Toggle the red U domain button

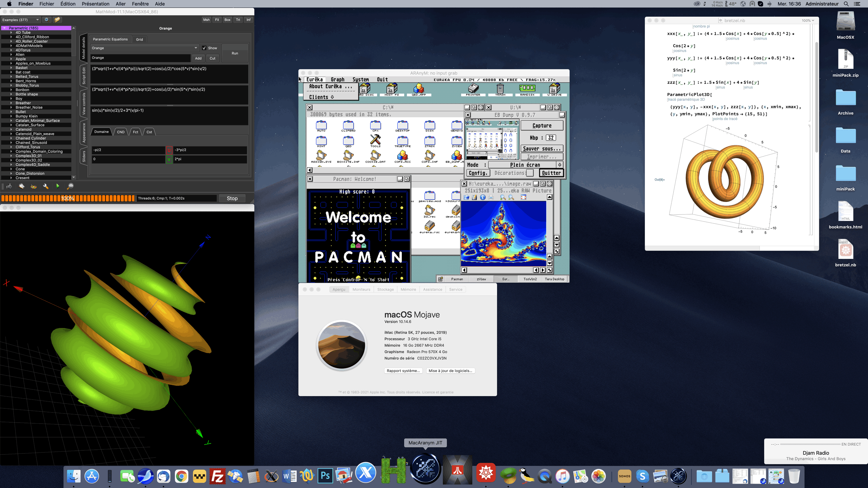pyautogui.click(x=169, y=150)
